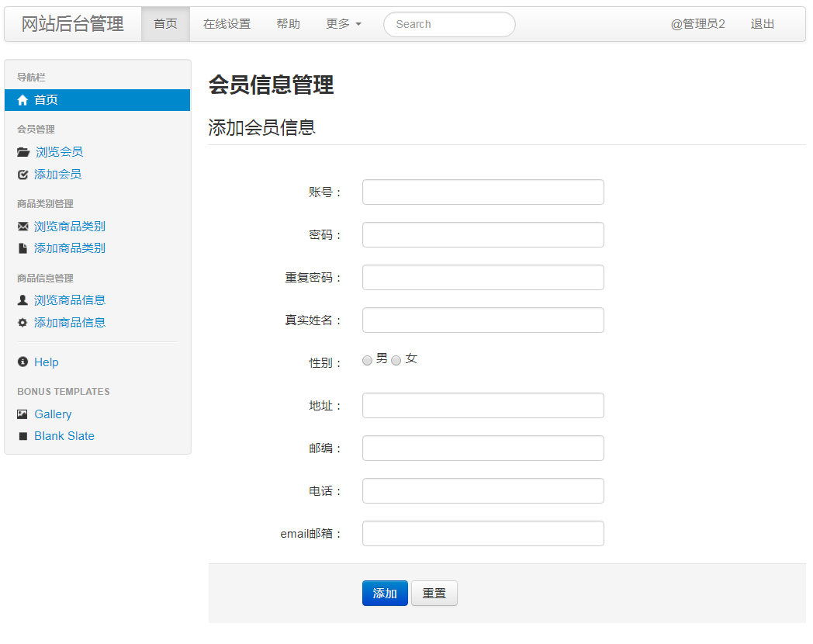Click into the 账号 input field
The image size is (813, 644).
(x=483, y=192)
